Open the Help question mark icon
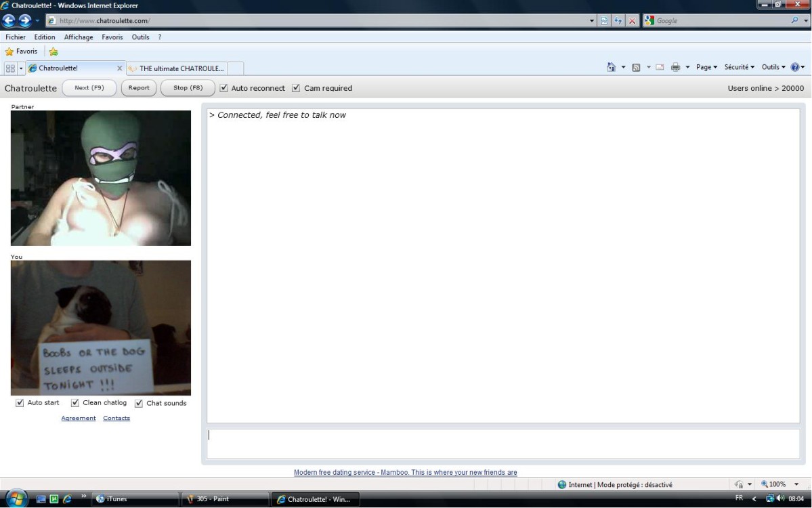This screenshot has width=812, height=508. 795,67
